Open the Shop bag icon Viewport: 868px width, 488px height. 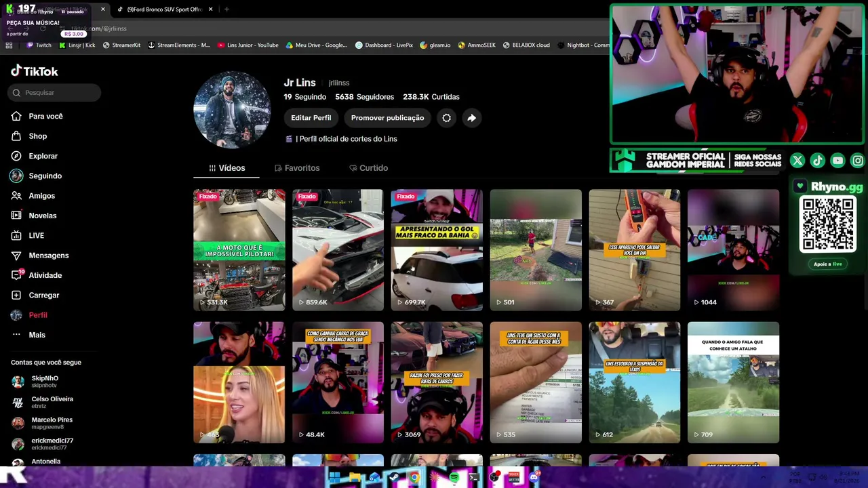click(16, 136)
